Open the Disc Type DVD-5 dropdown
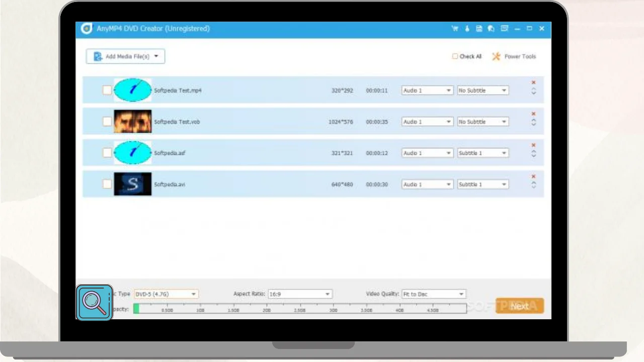Viewport: 644px width, 362px height. point(166,294)
